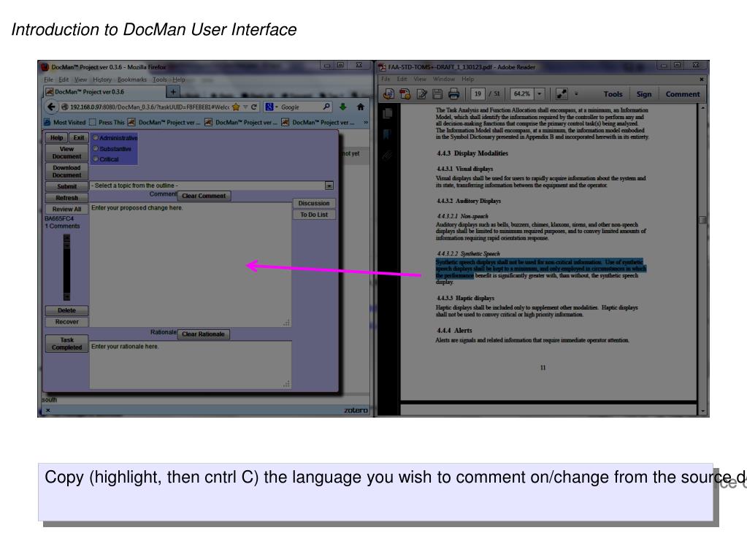Select the Administrative radio button
The height and width of the screenshot is (560, 747).
(95, 137)
